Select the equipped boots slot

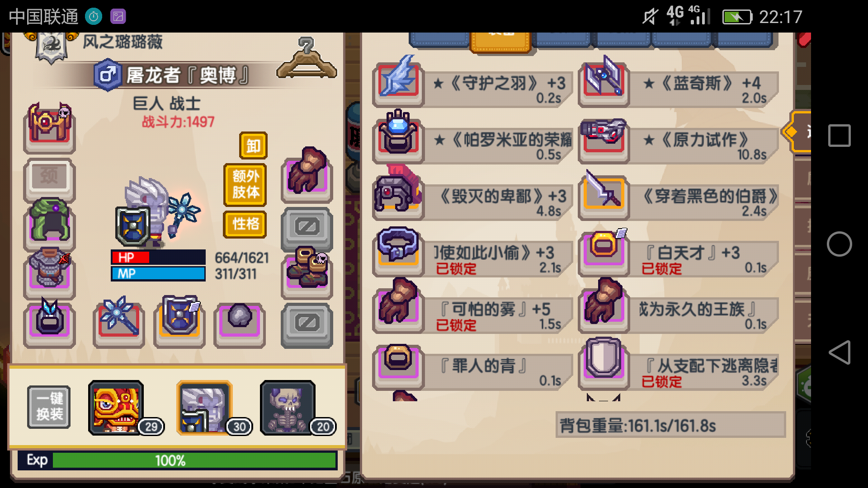pyautogui.click(x=307, y=270)
